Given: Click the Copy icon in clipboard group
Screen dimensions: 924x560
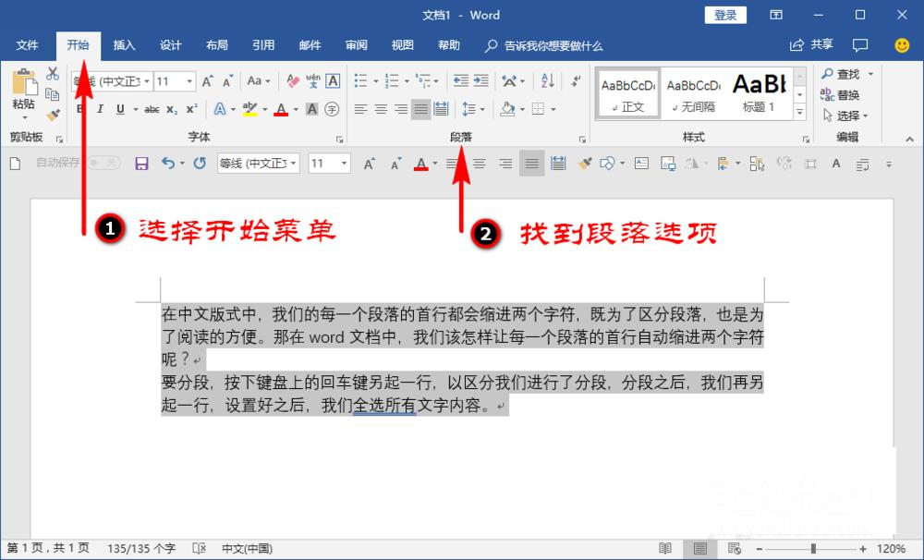Looking at the screenshot, I should coord(53,94).
